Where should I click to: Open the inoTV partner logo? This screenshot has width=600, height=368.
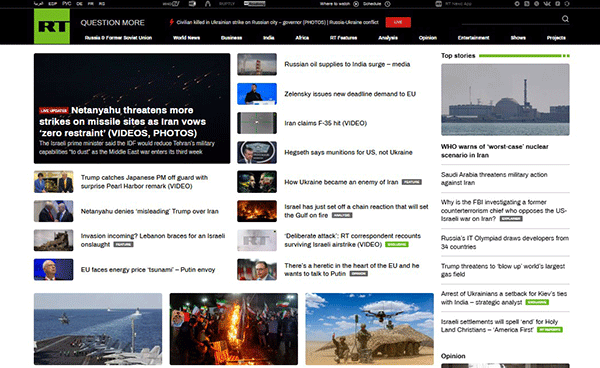[x=171, y=4]
